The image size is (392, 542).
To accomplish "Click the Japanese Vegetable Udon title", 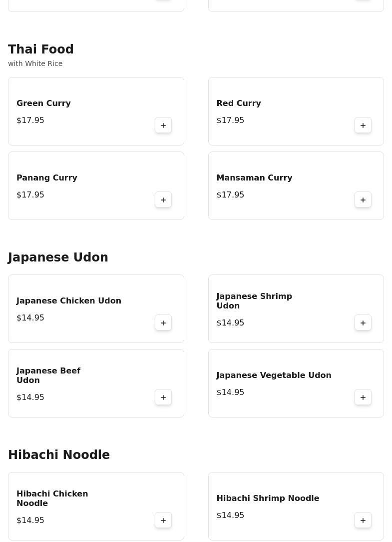I will pos(274,375).
